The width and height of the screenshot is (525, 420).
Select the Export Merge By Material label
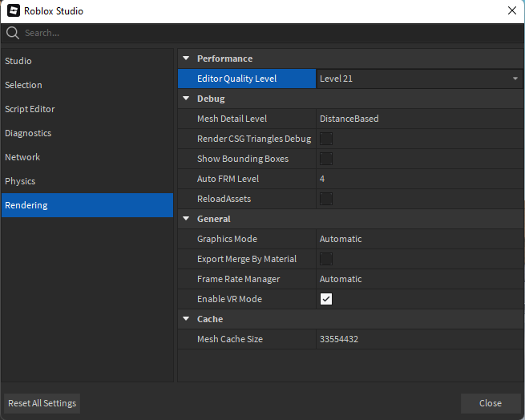(x=247, y=259)
